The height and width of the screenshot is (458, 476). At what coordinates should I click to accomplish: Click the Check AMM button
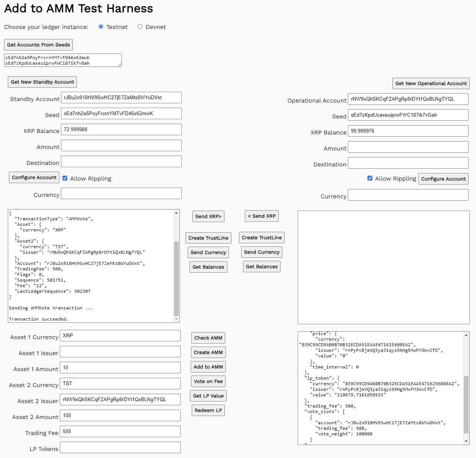208,338
